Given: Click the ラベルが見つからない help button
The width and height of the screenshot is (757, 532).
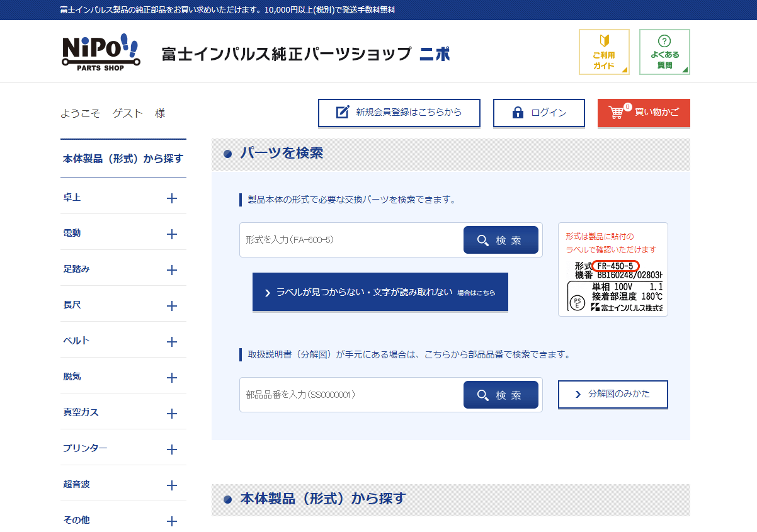Looking at the screenshot, I should point(380,292).
